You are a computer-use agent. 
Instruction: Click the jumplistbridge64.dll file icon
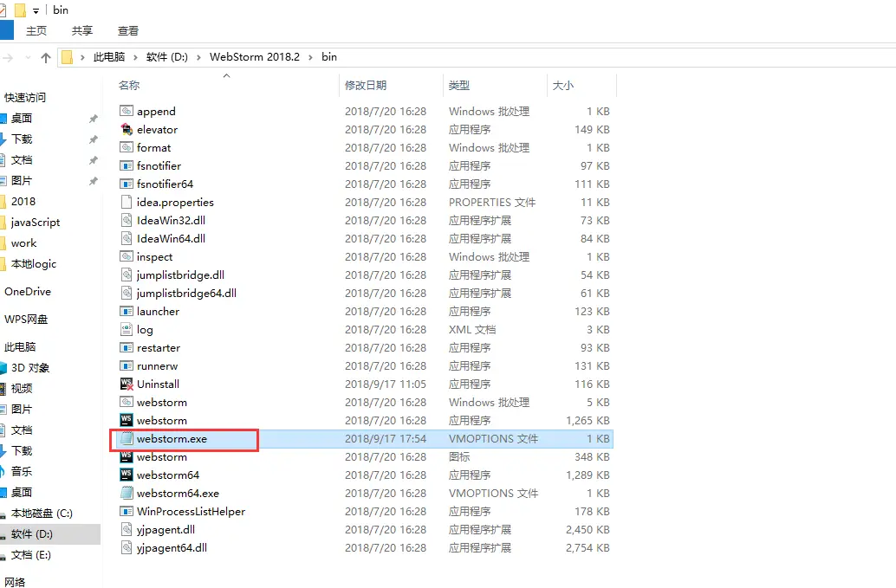tap(127, 293)
